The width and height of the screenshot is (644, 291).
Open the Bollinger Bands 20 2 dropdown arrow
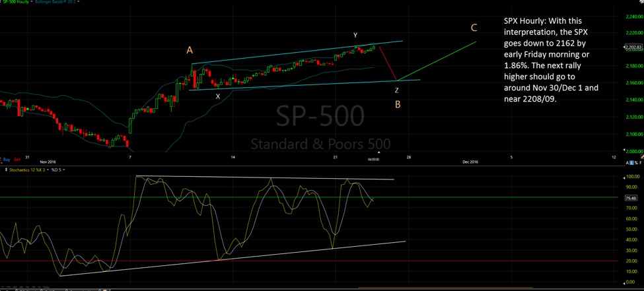coord(79,1)
